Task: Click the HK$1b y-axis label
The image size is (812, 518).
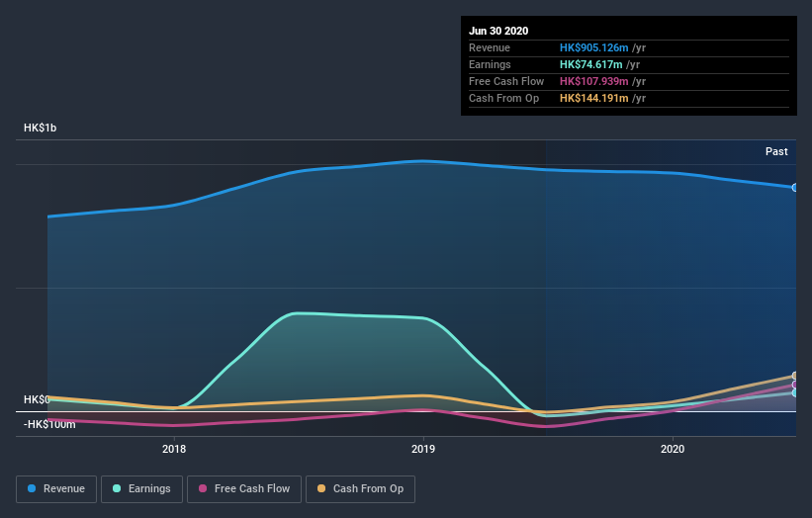Action: 40,128
